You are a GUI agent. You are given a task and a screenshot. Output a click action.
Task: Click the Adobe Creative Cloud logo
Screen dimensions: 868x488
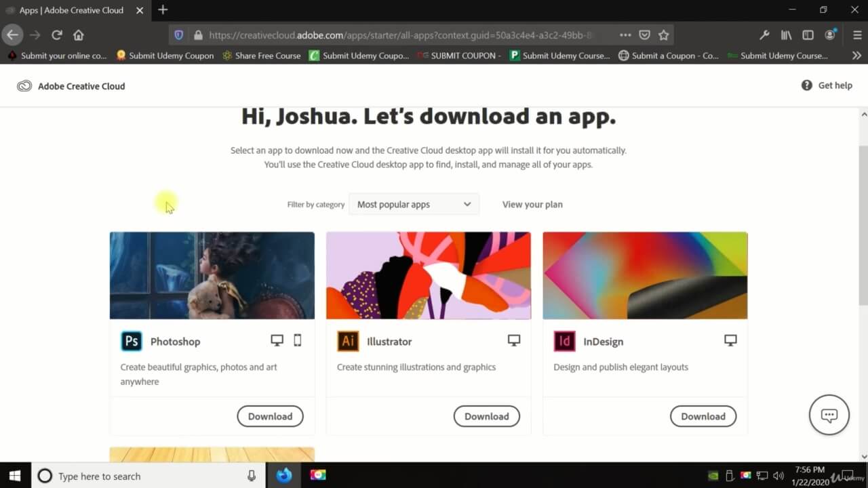[x=24, y=86]
